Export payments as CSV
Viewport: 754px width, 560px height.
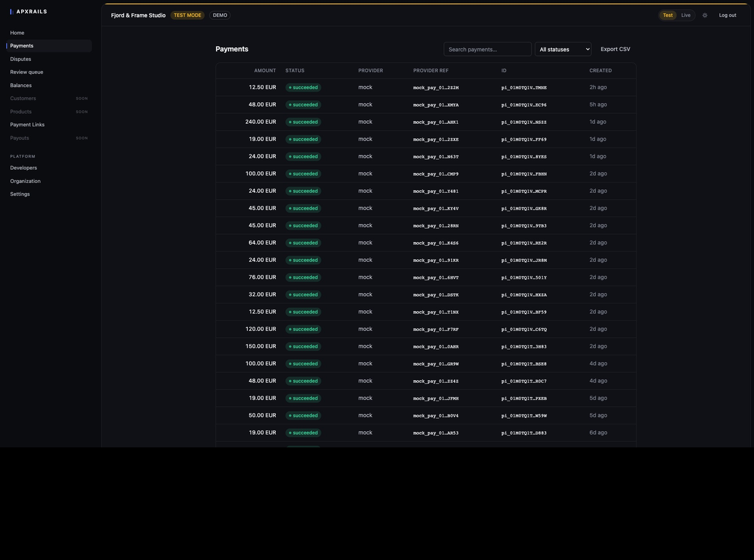pyautogui.click(x=615, y=49)
